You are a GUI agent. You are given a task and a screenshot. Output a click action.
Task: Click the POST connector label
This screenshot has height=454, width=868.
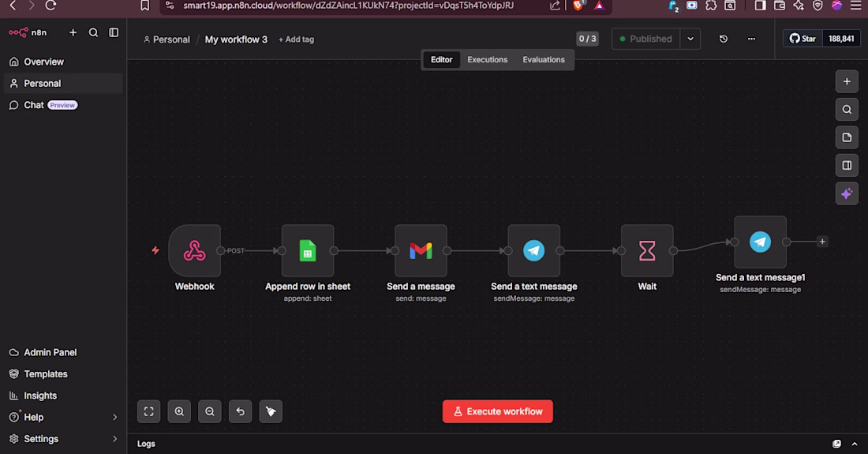pyautogui.click(x=235, y=251)
